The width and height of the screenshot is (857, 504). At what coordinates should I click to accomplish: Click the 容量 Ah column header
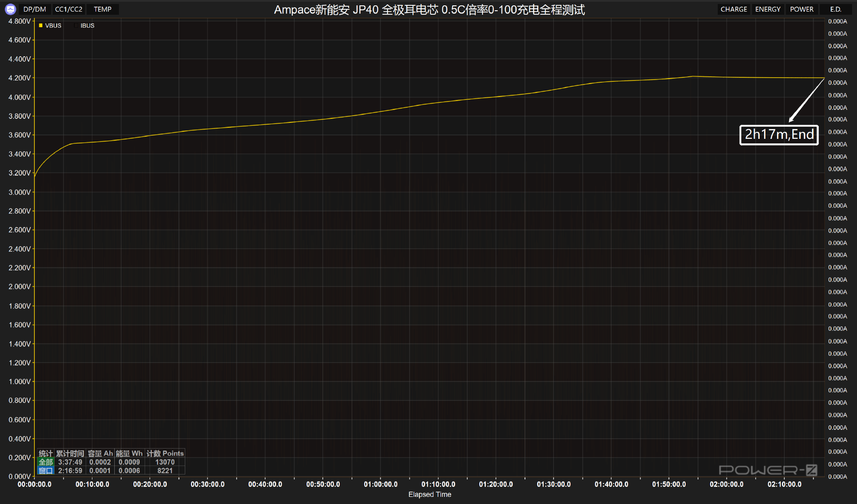pyautogui.click(x=100, y=454)
